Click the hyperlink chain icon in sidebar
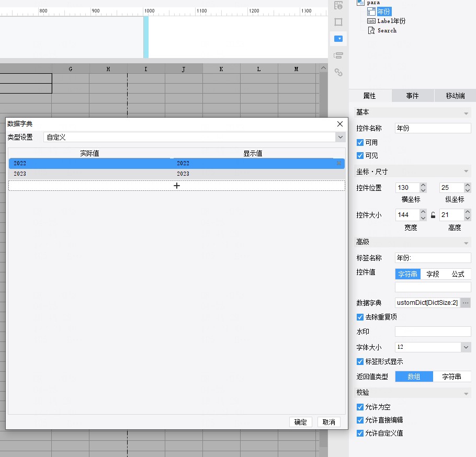This screenshot has width=476, height=457. tap(338, 72)
